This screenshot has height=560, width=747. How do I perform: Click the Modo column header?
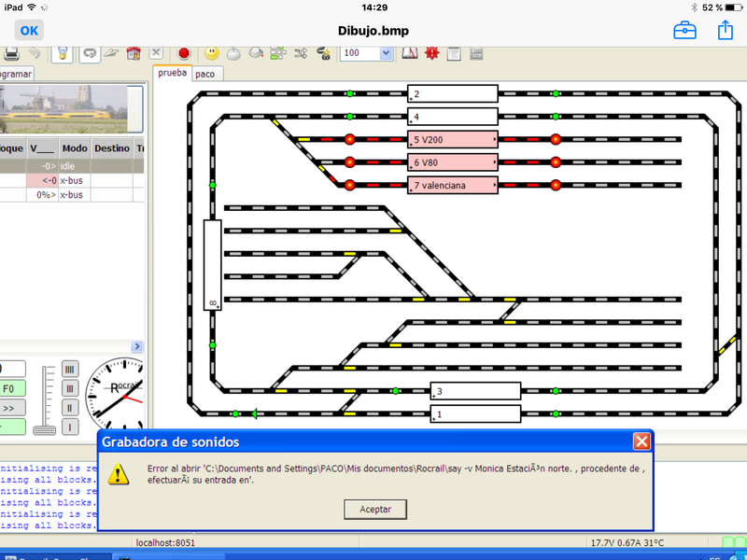[x=75, y=148]
